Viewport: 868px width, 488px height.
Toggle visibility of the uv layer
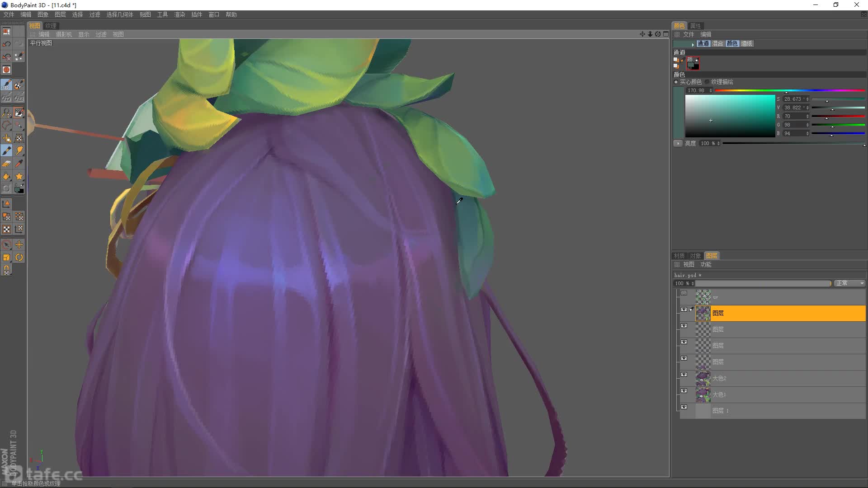pyautogui.click(x=684, y=293)
